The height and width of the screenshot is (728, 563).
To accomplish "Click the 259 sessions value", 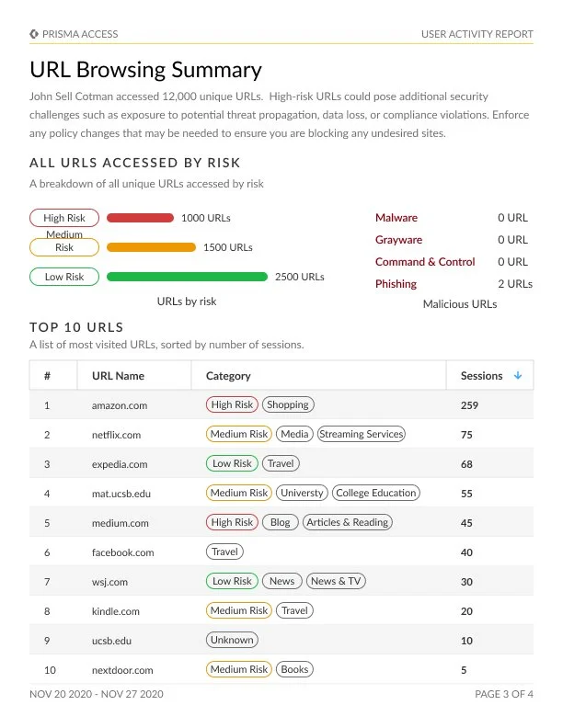I will tap(470, 405).
